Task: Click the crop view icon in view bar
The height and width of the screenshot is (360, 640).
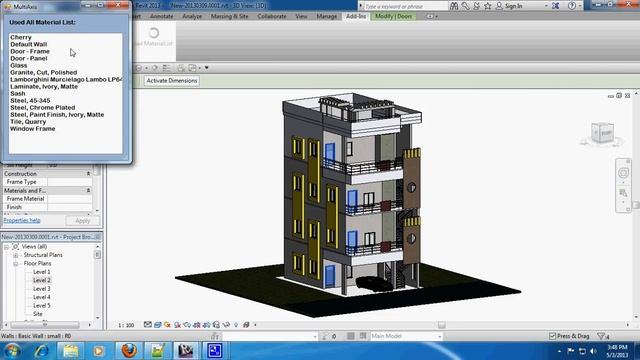Action: pyautogui.click(x=197, y=325)
